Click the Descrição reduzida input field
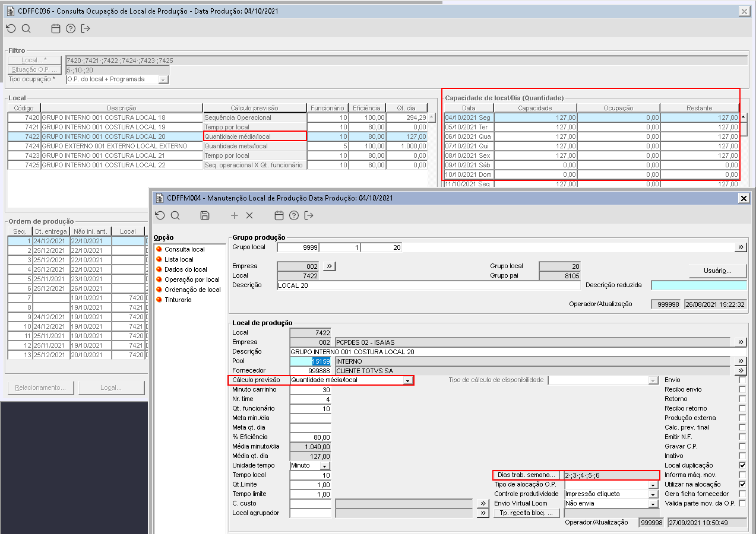The height and width of the screenshot is (534, 756). coord(699,285)
